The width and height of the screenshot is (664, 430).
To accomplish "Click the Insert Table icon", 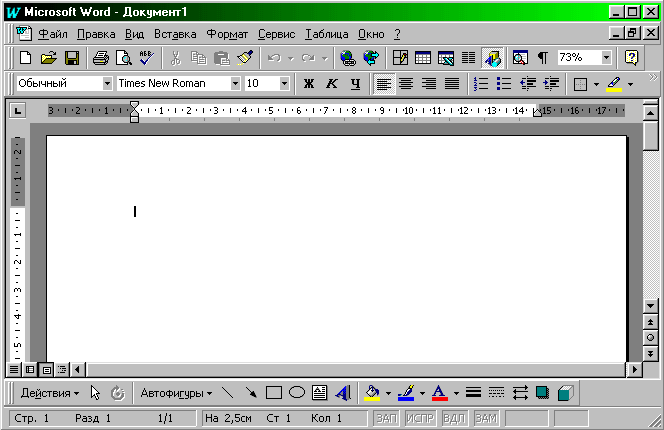I will 423,58.
